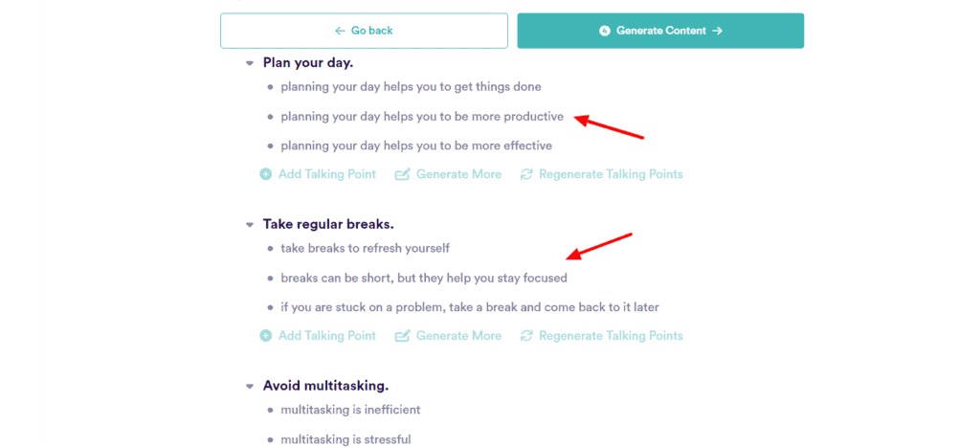The width and height of the screenshot is (980, 448).
Task: Click the left arrow icon in Go back
Action: pyautogui.click(x=340, y=31)
